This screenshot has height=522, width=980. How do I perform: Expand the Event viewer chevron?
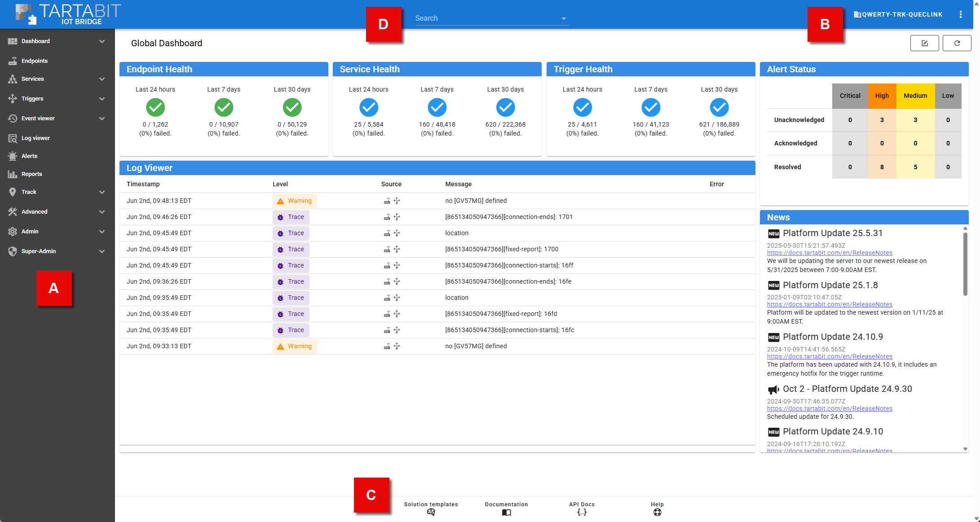(x=102, y=118)
